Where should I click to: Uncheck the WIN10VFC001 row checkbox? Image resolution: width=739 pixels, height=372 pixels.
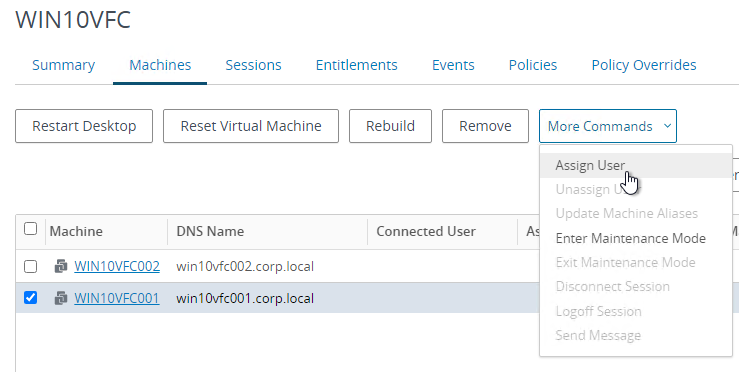(31, 298)
